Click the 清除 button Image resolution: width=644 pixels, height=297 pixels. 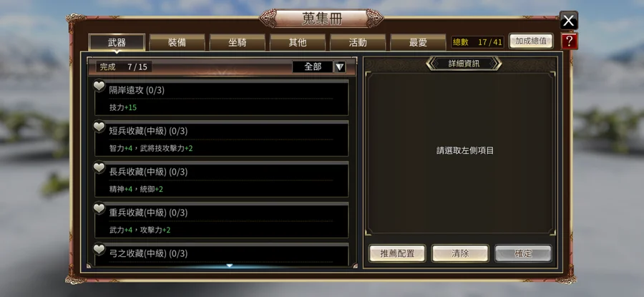pyautogui.click(x=460, y=253)
